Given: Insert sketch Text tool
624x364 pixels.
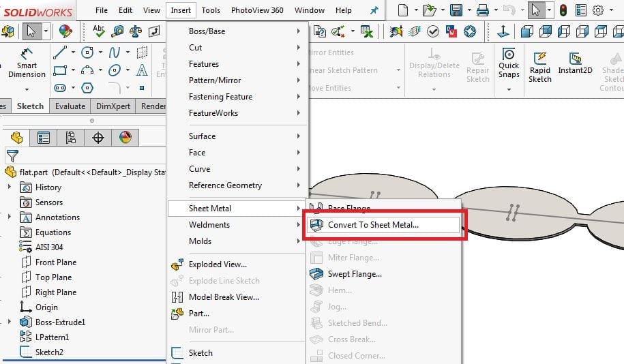Looking at the screenshot, I should tap(142, 70).
